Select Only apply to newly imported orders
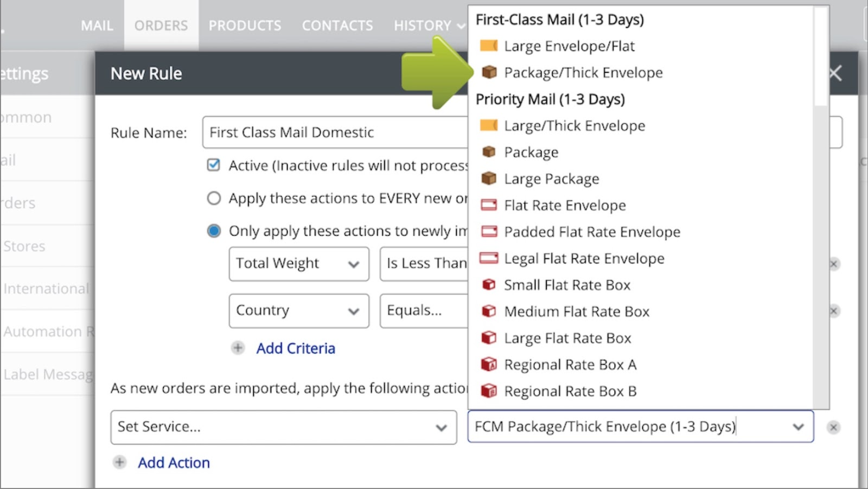 pos(214,231)
